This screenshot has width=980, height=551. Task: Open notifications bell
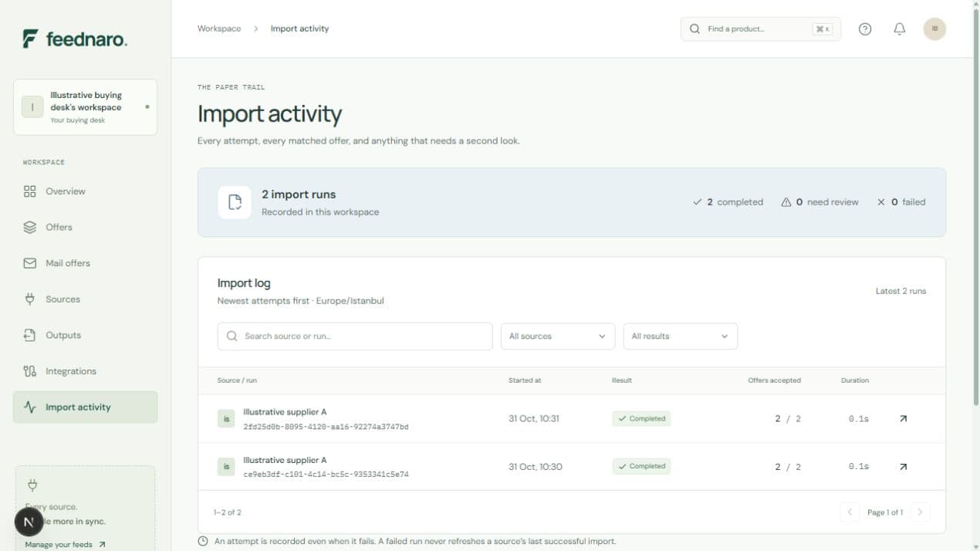[900, 29]
